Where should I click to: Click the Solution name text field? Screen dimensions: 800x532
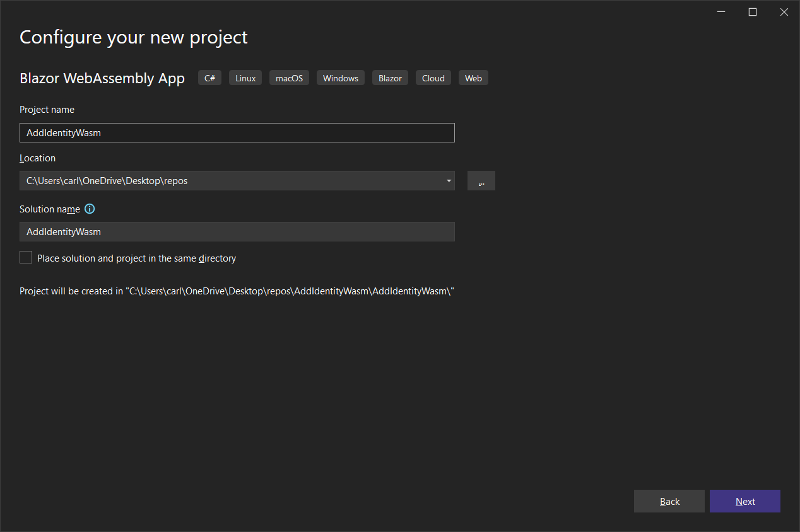tap(237, 232)
